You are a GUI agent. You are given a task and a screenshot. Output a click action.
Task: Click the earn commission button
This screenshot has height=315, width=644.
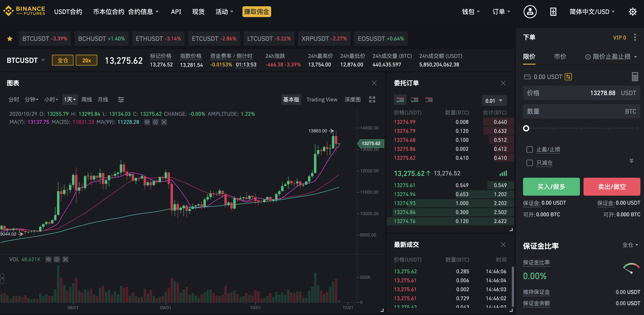point(257,12)
